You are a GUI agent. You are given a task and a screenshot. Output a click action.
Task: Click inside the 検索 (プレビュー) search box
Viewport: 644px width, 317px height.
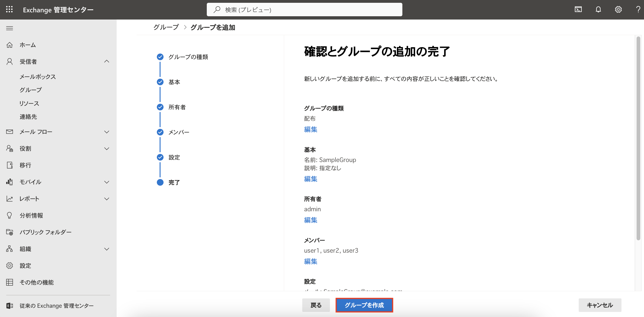point(304,10)
